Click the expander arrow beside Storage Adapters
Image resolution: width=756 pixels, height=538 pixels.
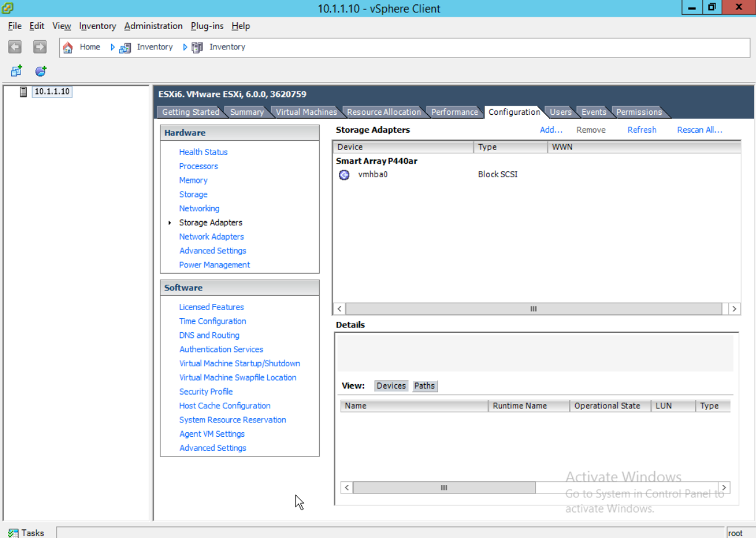click(x=170, y=222)
